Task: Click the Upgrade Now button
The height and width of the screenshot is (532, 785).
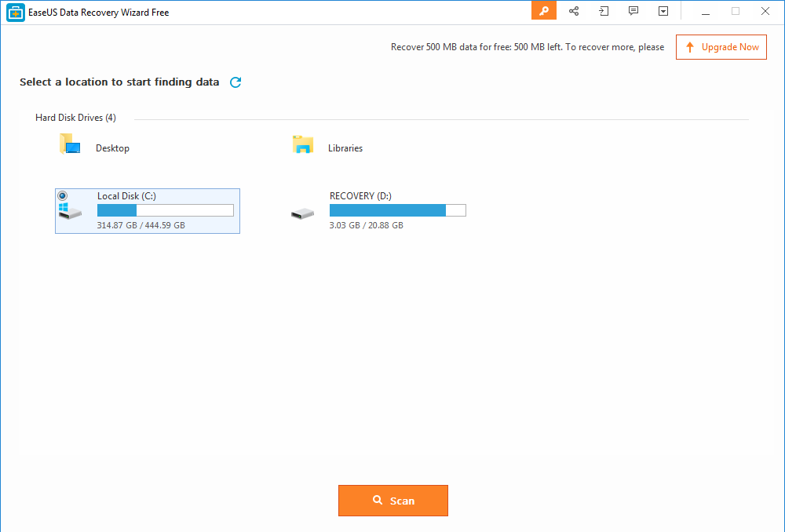Action: coord(721,47)
